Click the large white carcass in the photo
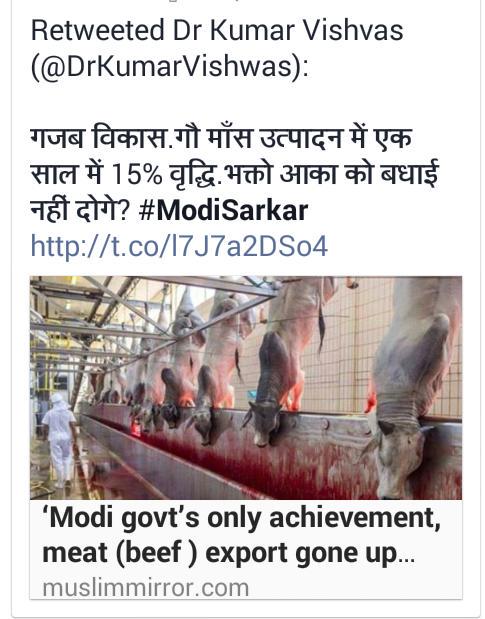Viewport: 485px width, 619px height. pyautogui.click(x=414, y=387)
